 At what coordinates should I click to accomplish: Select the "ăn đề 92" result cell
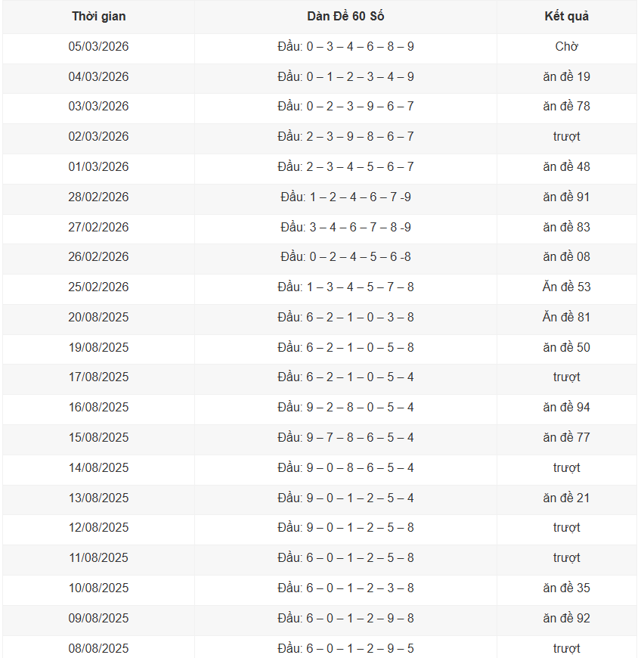coord(566,619)
